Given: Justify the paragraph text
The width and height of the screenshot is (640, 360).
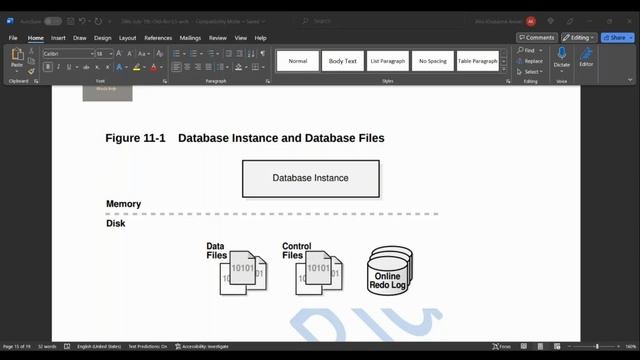Looking at the screenshot, I should (209, 67).
